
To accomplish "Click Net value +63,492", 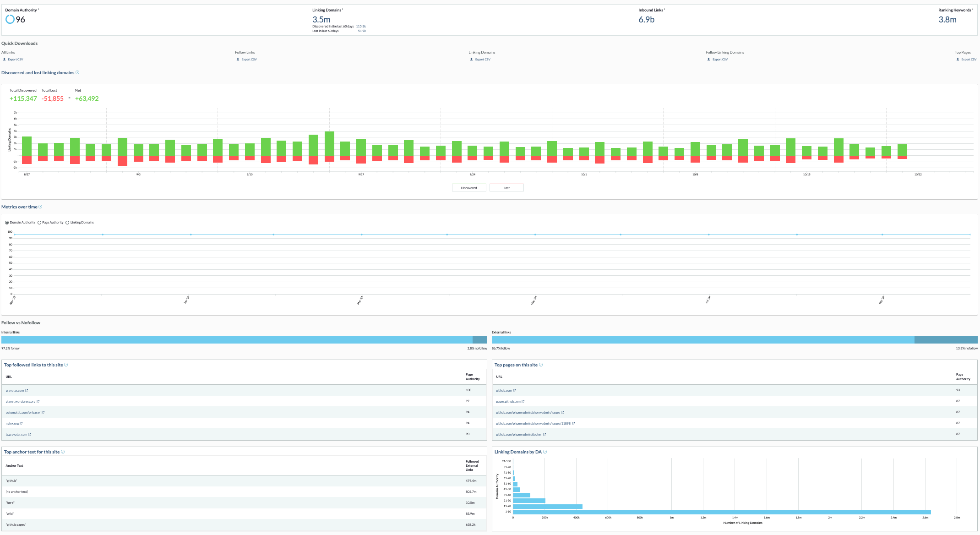I will (x=87, y=98).
